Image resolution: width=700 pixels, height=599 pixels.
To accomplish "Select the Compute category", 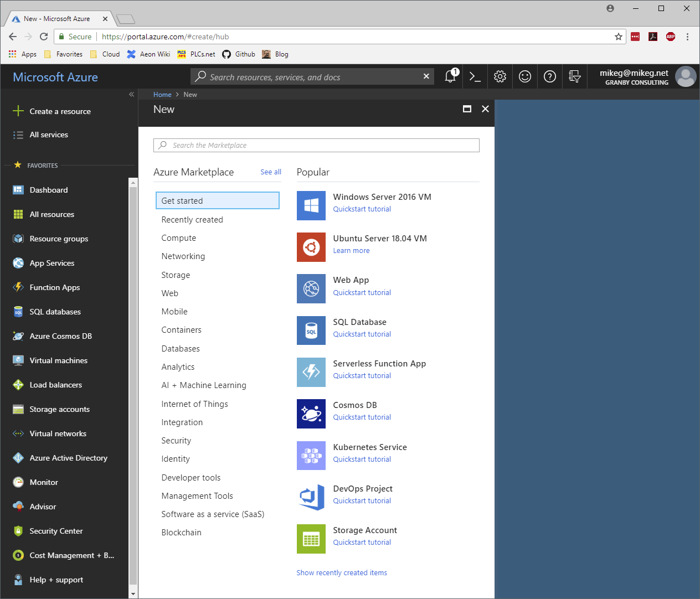I will click(179, 238).
